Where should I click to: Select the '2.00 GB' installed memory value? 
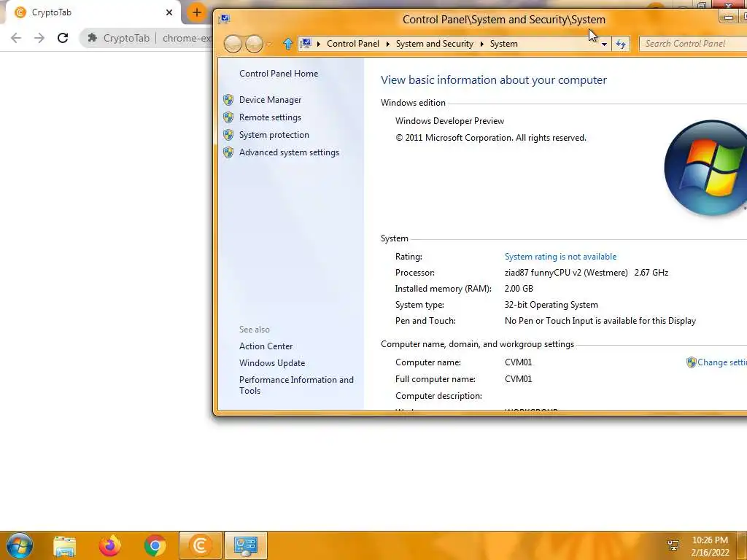click(519, 289)
